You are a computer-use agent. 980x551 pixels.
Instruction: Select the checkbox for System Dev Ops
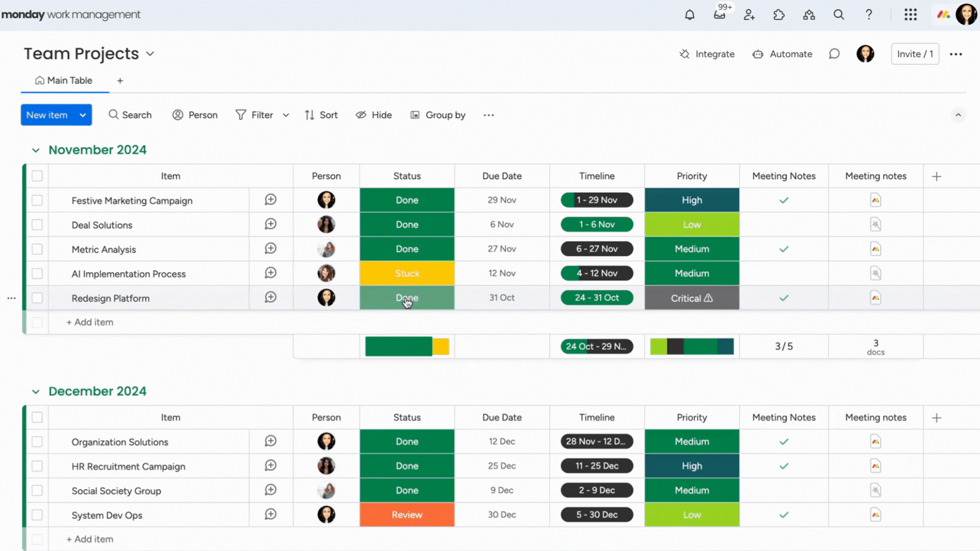(37, 515)
